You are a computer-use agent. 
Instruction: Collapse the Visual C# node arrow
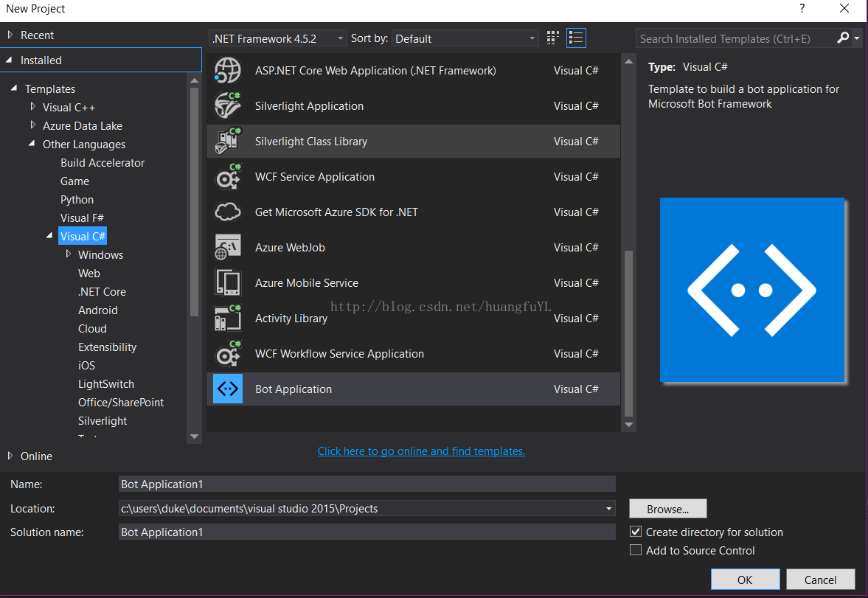49,235
